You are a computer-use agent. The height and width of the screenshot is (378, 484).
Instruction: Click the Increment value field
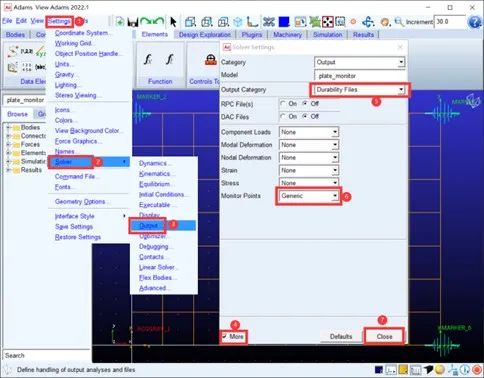(x=449, y=22)
